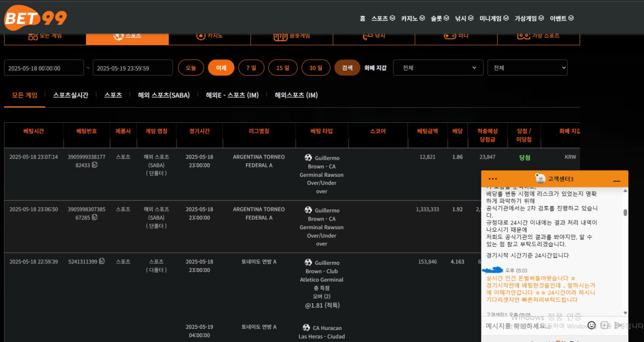The height and width of the screenshot is (342, 644).
Task: Click the attachment plus icon in chat
Action: [604, 325]
